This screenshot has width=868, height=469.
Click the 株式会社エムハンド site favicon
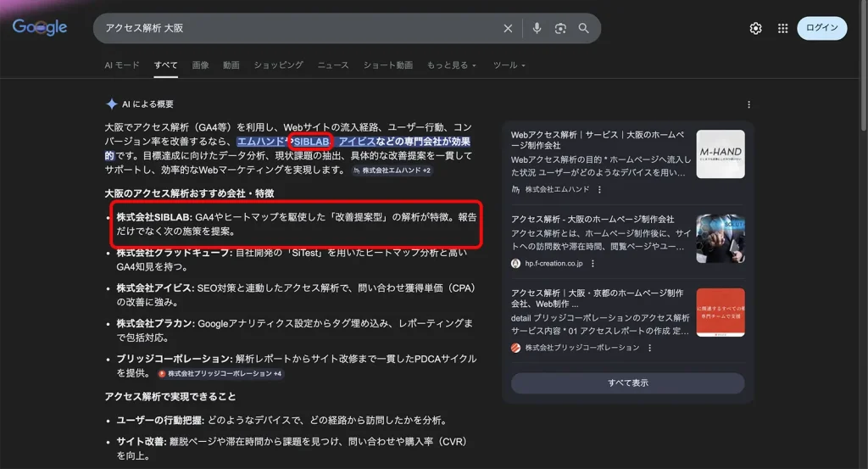pos(515,189)
